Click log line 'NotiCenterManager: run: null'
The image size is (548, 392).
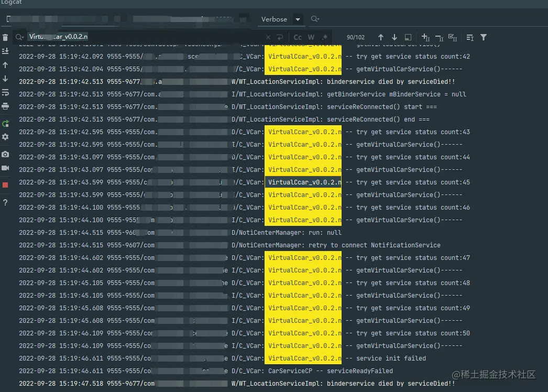[x=180, y=233]
